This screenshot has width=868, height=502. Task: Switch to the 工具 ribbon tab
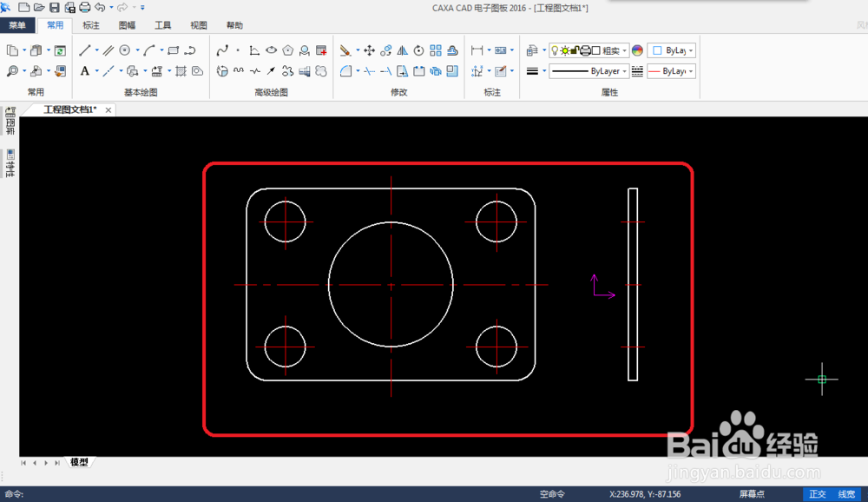click(x=163, y=25)
